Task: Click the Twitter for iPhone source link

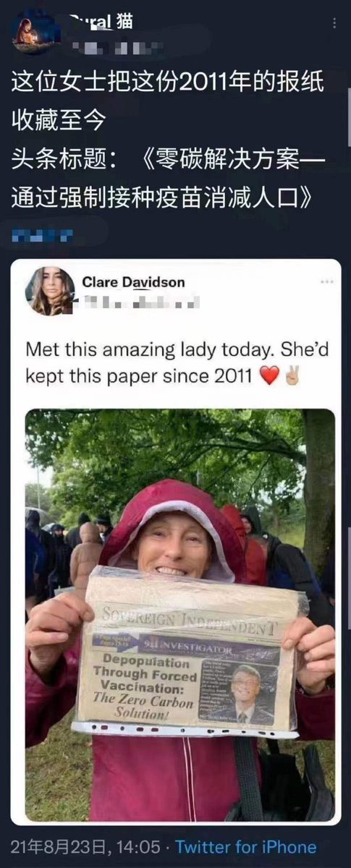Action: coord(246,847)
